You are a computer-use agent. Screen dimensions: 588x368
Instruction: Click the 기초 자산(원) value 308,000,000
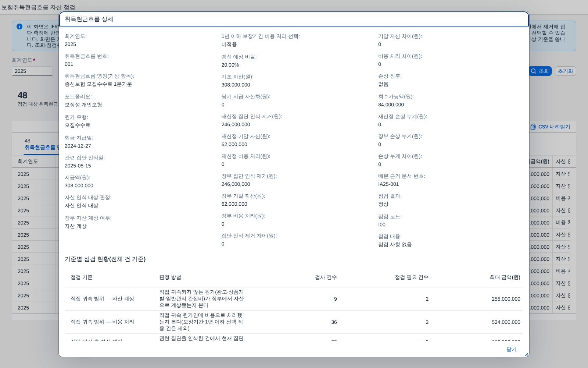point(236,85)
